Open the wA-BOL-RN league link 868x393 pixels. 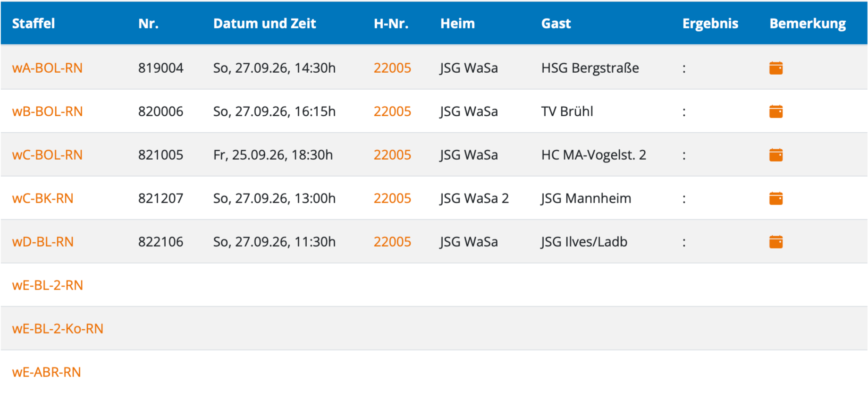47,68
